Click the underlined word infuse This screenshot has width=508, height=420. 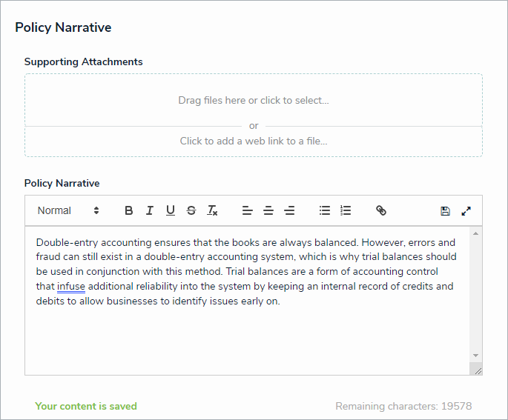click(71, 287)
